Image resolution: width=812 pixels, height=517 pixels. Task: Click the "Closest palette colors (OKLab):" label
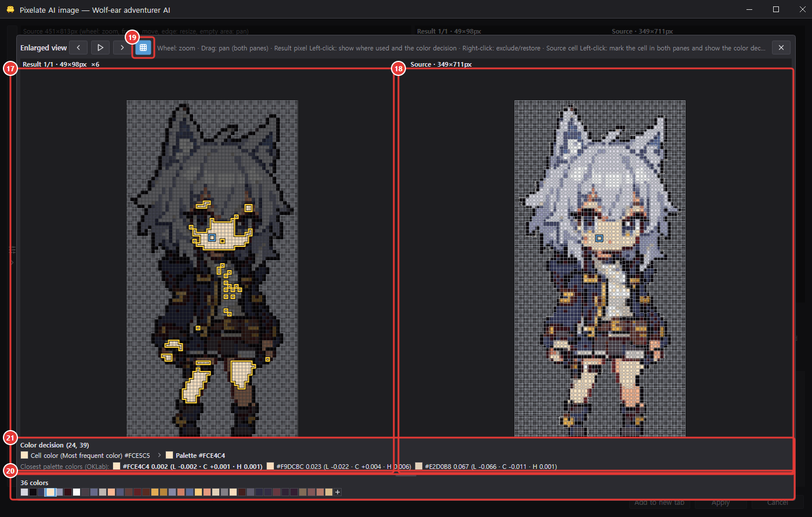(64, 466)
